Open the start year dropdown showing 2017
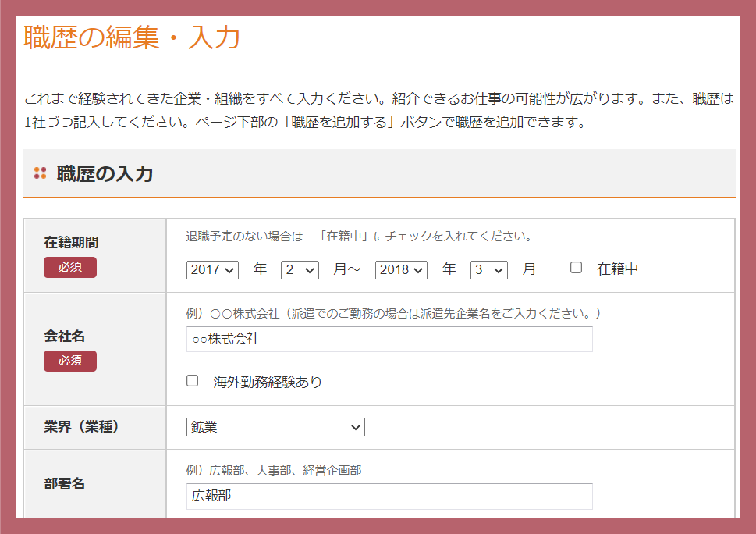The image size is (756, 534). pos(212,269)
